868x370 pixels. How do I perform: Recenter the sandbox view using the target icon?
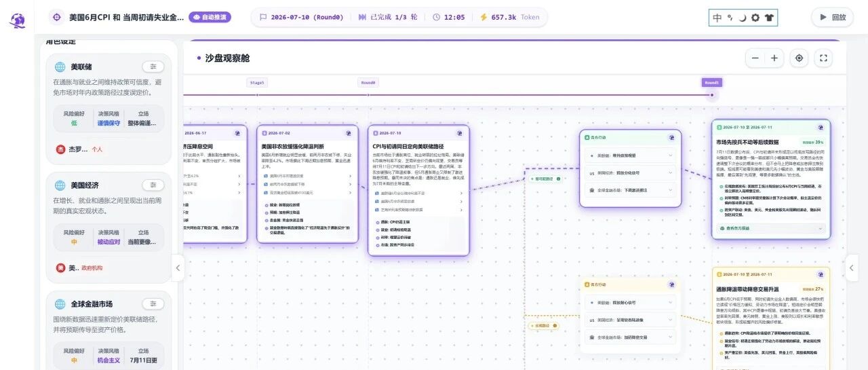[799, 58]
